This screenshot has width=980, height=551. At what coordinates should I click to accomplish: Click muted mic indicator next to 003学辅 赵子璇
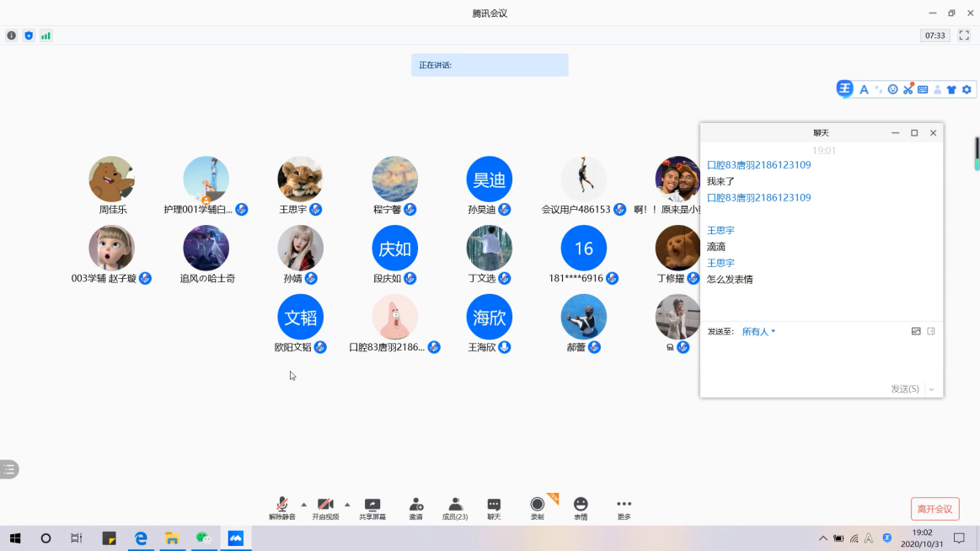[x=145, y=278]
